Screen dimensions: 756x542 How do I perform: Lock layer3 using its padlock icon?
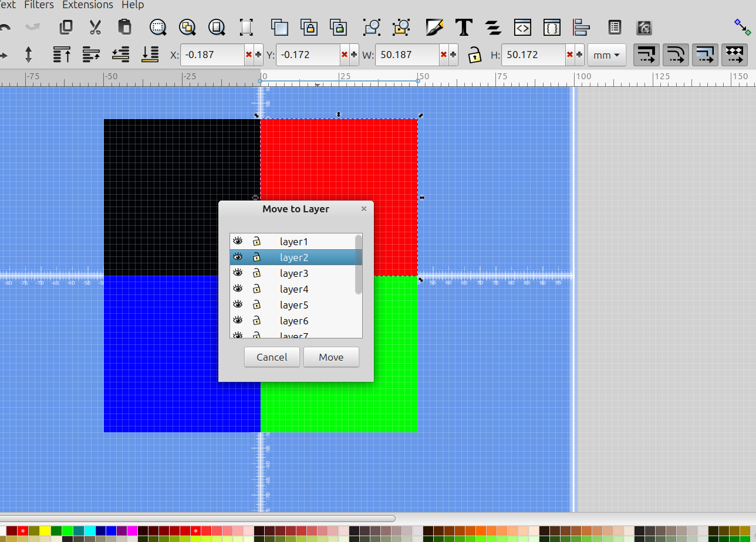(256, 273)
